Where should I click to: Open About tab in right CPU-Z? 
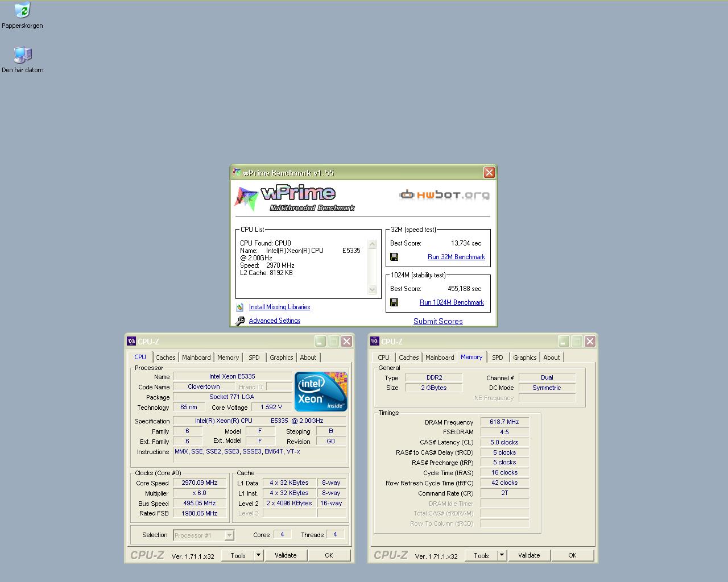[552, 357]
